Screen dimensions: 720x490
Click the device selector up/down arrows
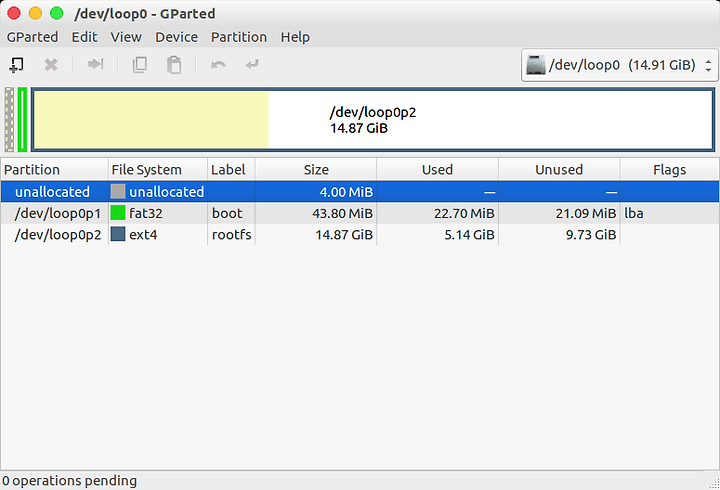[x=709, y=65]
